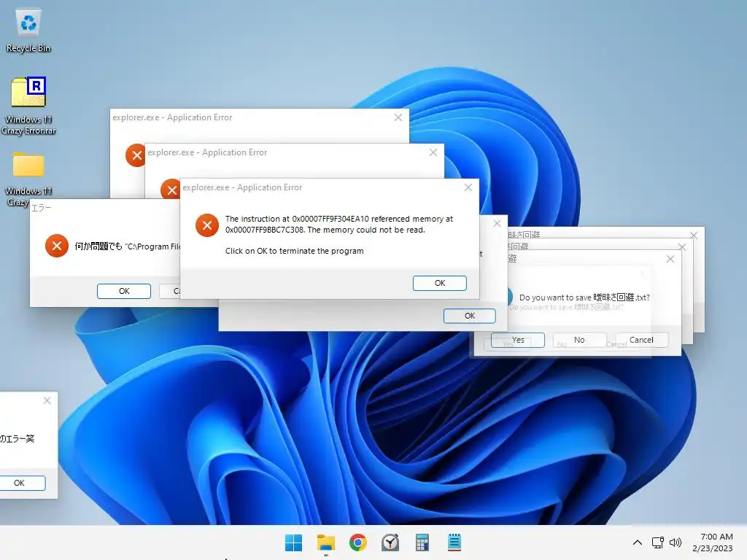Click OK in the front explorer.exe error dialog

point(440,283)
